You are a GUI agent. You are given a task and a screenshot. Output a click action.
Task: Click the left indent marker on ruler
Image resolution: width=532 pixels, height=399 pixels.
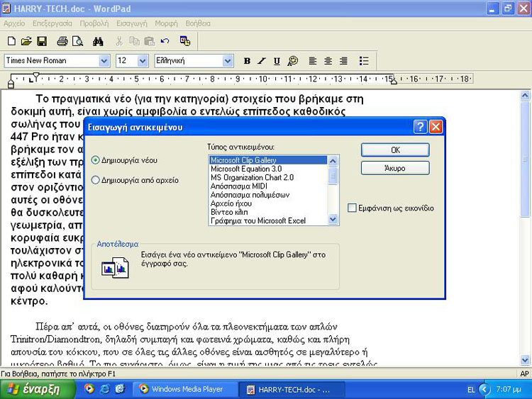[11, 84]
